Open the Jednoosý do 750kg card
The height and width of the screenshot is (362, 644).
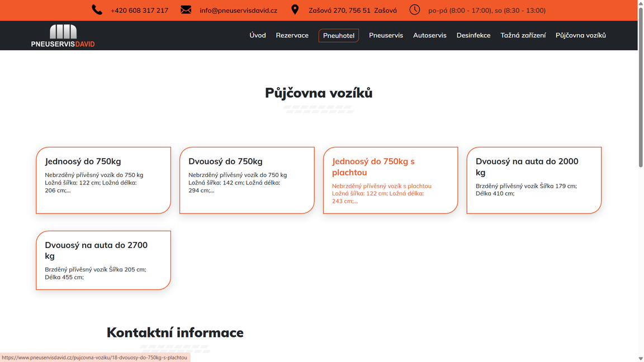click(x=103, y=180)
